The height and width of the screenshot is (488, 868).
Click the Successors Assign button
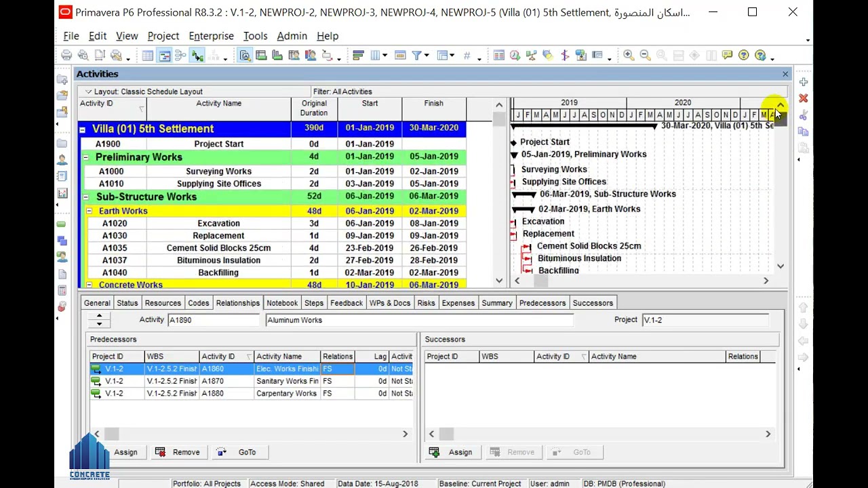tap(452, 452)
